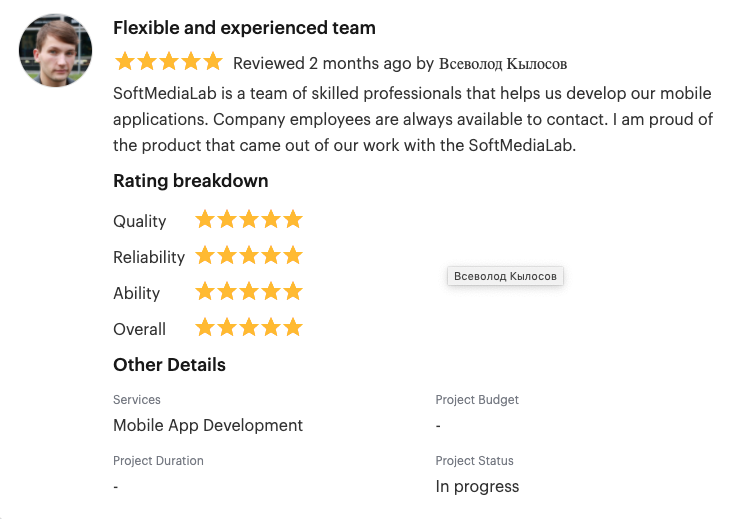
Task: Click the Mobile App Development service value
Action: point(208,425)
